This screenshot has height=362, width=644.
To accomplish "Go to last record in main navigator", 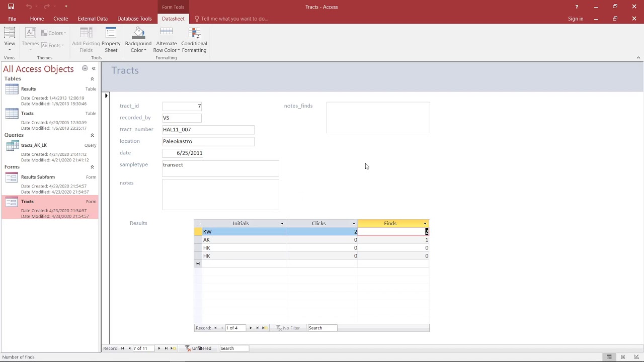I will (x=166, y=348).
